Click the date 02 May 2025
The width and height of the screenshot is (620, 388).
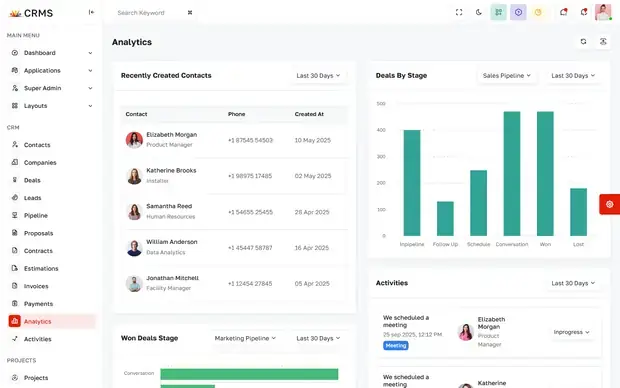click(313, 176)
